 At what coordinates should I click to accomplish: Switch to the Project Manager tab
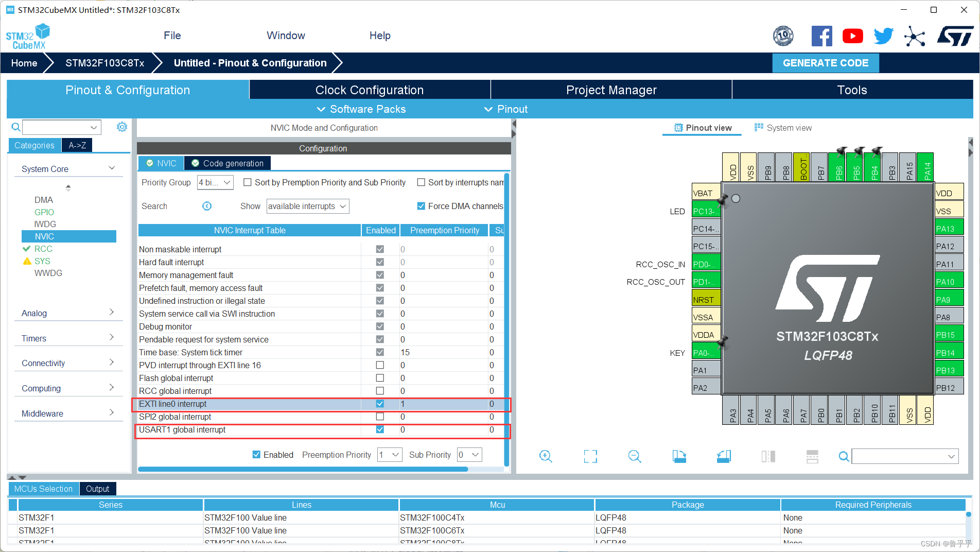click(x=611, y=90)
